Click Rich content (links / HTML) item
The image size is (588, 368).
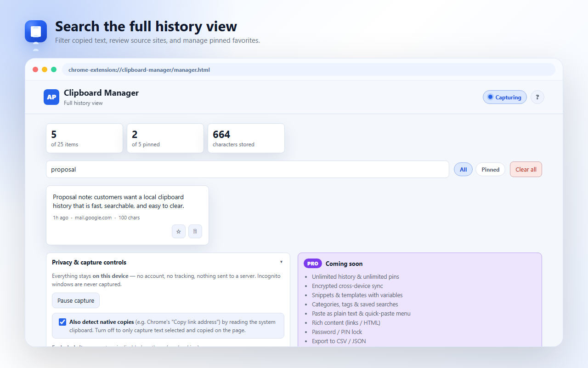[346, 322]
